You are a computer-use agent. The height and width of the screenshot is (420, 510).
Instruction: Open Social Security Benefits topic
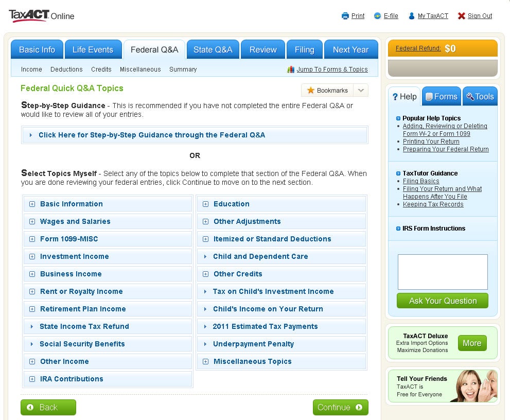[108, 344]
